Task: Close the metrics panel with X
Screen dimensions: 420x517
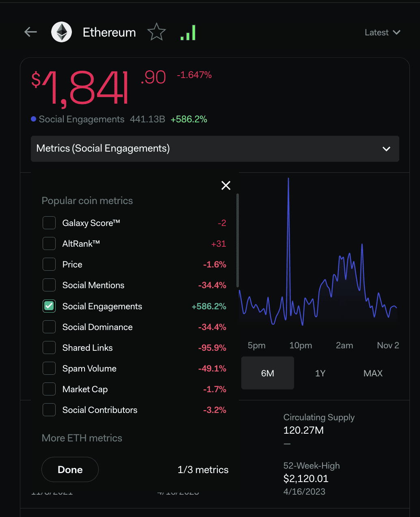Action: click(x=226, y=185)
